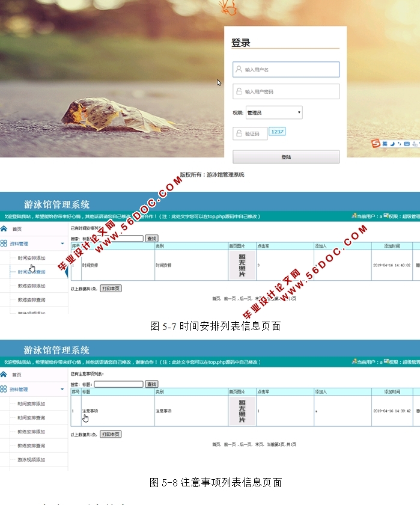Viewport: 420px width, 505px height.
Task: Click the 暂无照片 thumbnail in the 时间安排 row
Action: click(x=242, y=265)
